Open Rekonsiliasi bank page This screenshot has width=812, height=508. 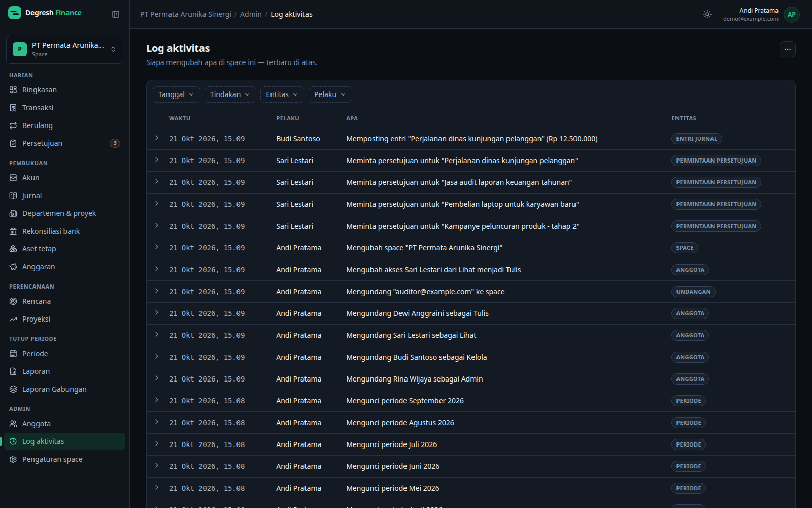(x=64, y=231)
